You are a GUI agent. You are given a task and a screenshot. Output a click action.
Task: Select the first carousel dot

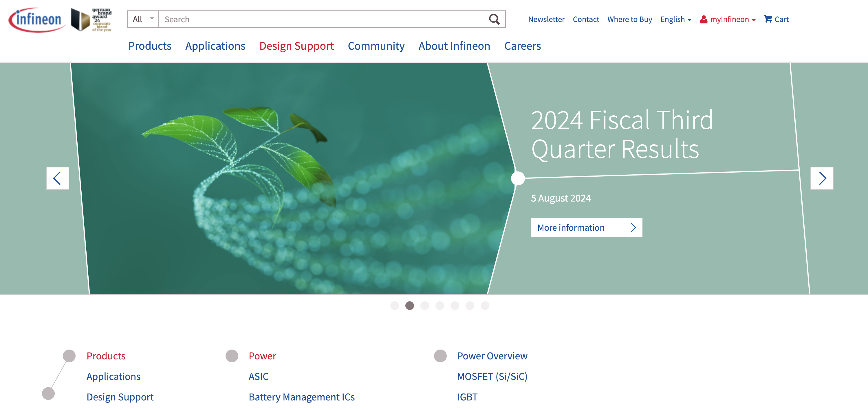click(395, 306)
